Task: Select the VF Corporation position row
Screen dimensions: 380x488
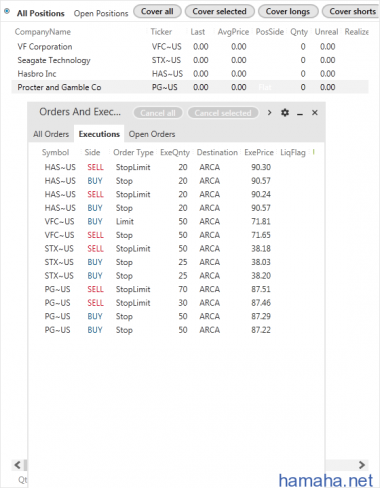Action: click(190, 47)
